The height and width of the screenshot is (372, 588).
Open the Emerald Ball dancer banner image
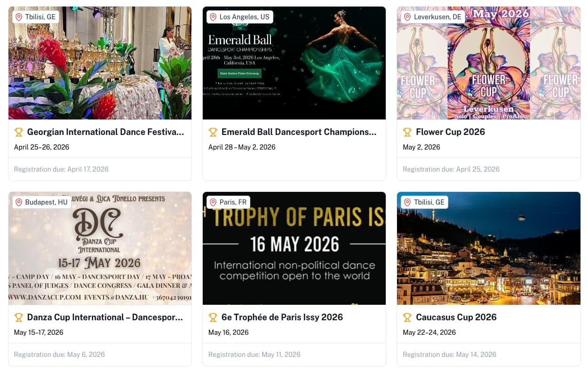tap(294, 63)
